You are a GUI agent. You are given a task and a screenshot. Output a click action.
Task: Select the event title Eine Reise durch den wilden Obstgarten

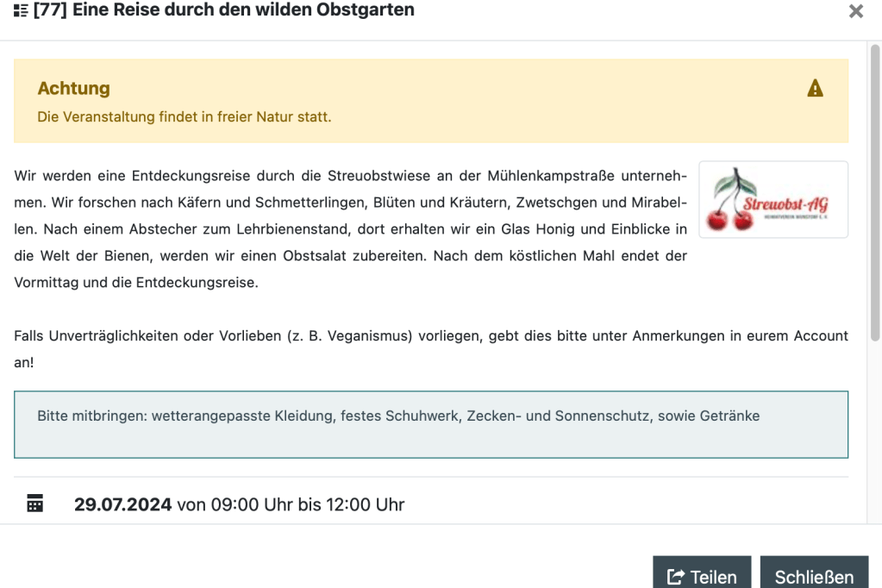point(241,10)
